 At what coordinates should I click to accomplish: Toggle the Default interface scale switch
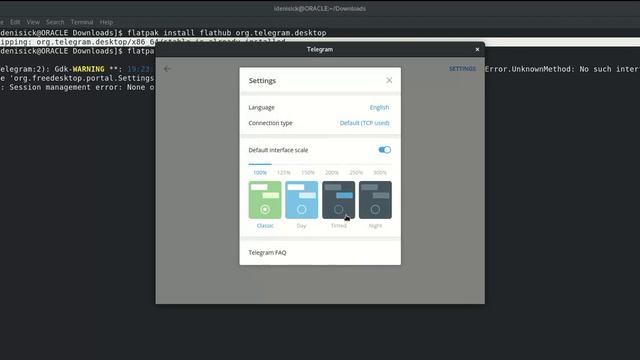(x=384, y=150)
